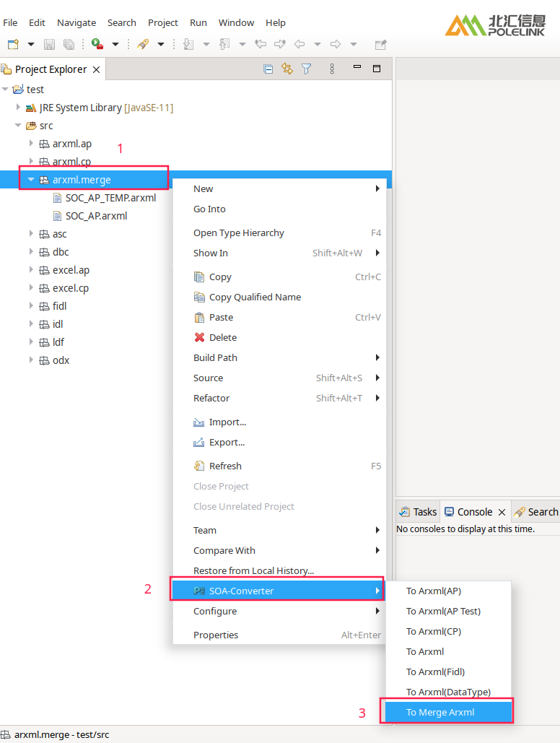Open the Project menu

tap(162, 23)
